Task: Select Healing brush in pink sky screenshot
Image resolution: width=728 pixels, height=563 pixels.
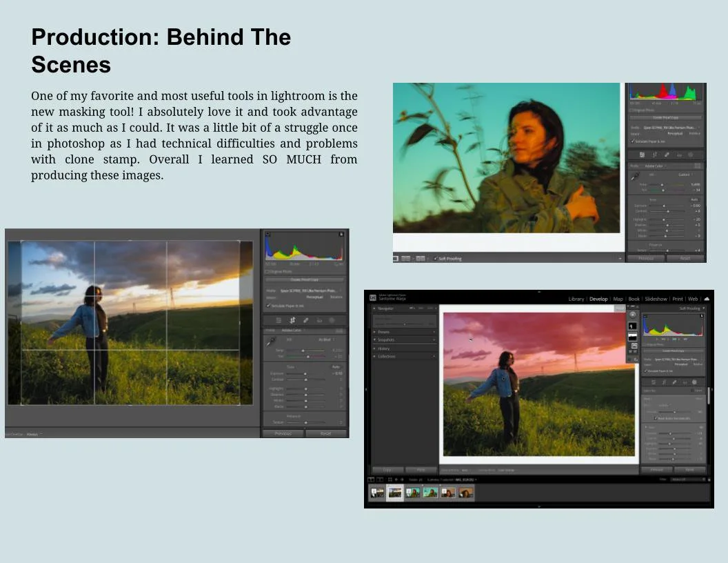Action: click(675, 382)
